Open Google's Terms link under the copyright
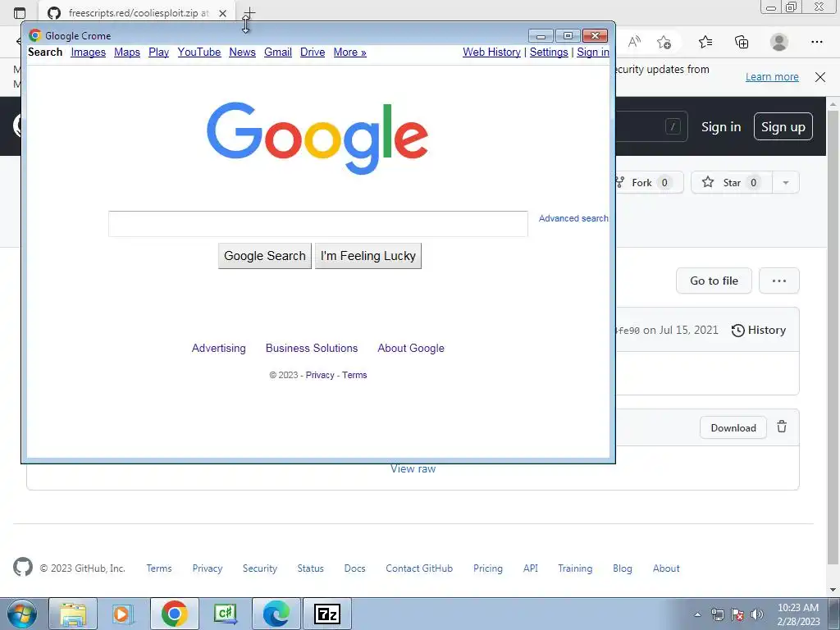The width and height of the screenshot is (840, 630). [x=354, y=375]
